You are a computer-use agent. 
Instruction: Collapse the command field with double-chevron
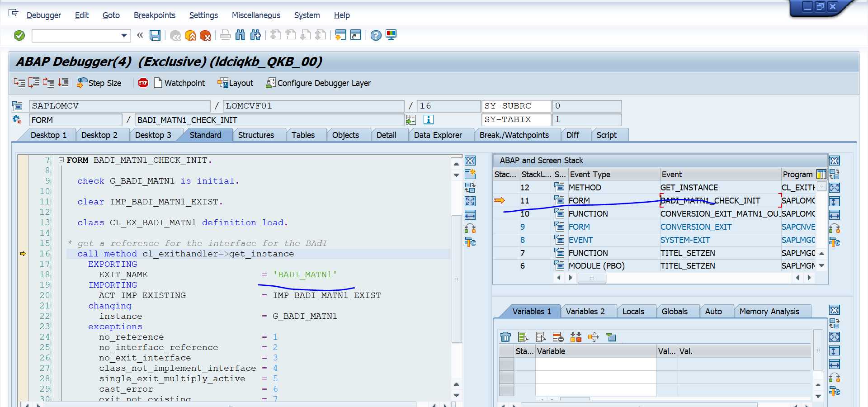140,35
